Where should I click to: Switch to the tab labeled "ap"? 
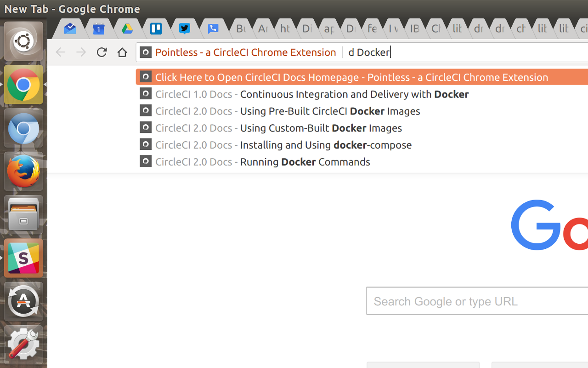[x=329, y=29]
